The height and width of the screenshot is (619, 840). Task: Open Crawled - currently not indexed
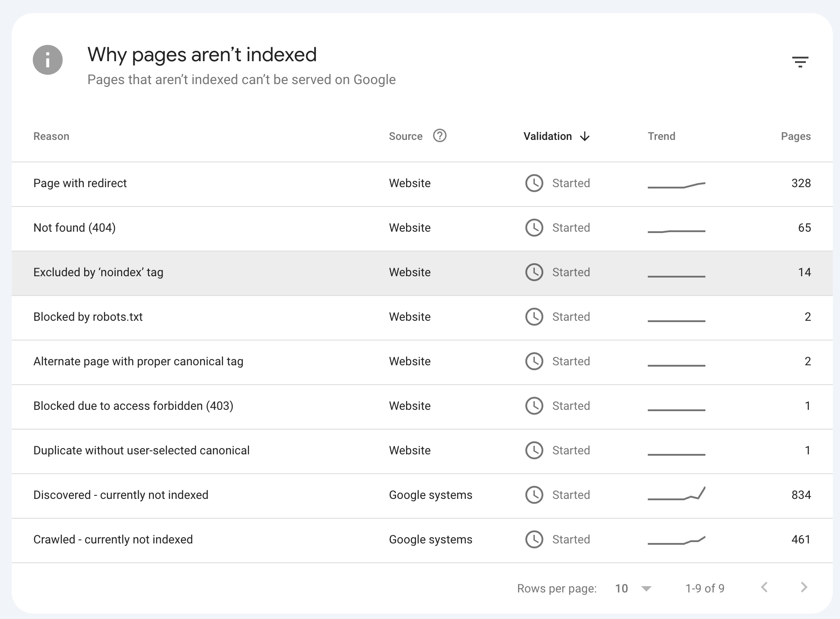point(113,539)
